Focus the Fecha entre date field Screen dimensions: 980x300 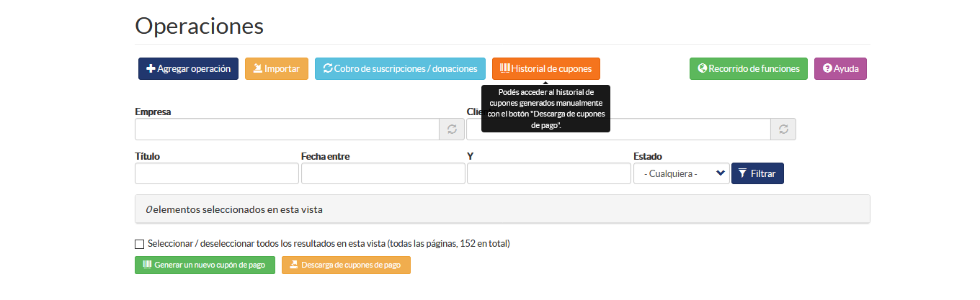click(383, 173)
